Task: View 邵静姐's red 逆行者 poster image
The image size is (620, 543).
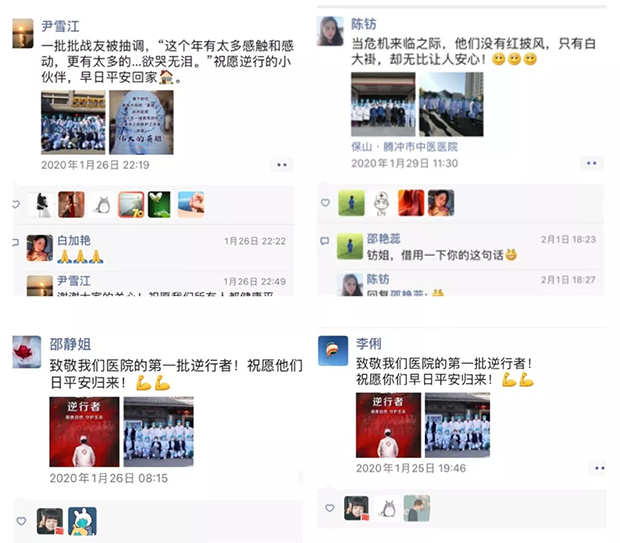Action: [x=84, y=432]
